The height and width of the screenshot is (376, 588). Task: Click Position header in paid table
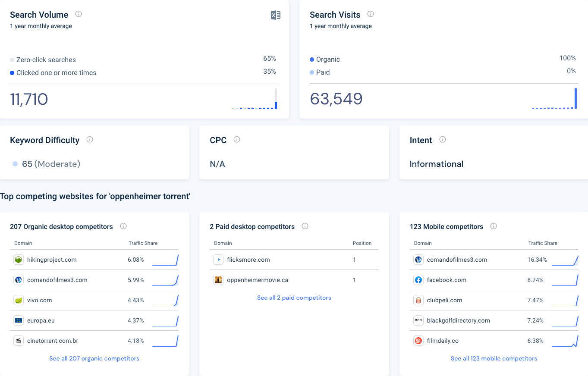362,243
